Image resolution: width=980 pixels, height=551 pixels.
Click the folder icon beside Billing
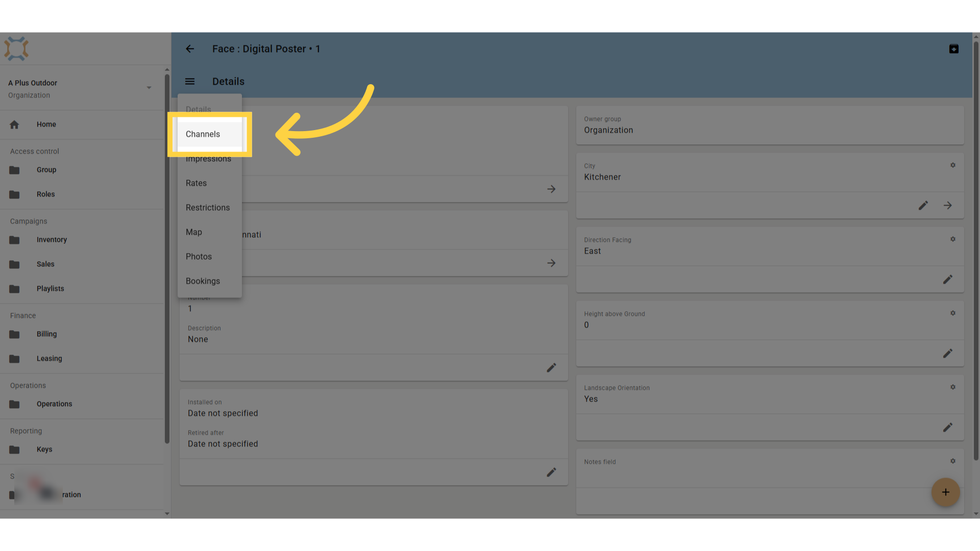click(x=14, y=334)
